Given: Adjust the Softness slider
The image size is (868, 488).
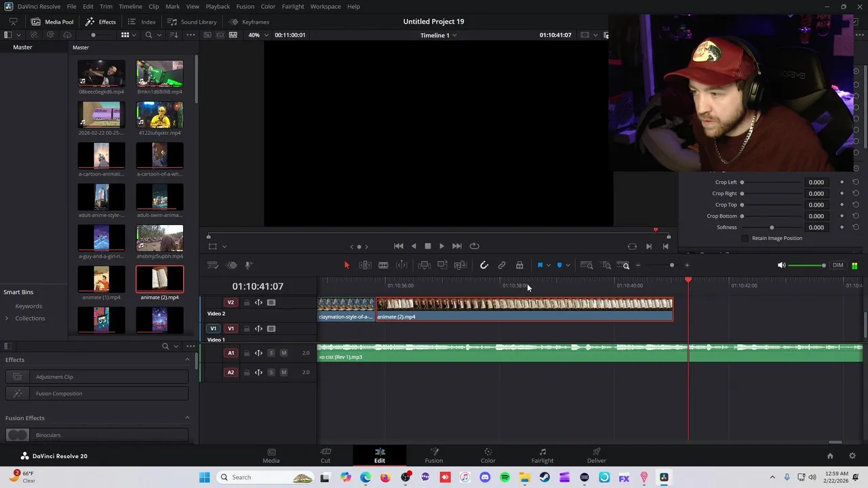Looking at the screenshot, I should pyautogui.click(x=772, y=228).
